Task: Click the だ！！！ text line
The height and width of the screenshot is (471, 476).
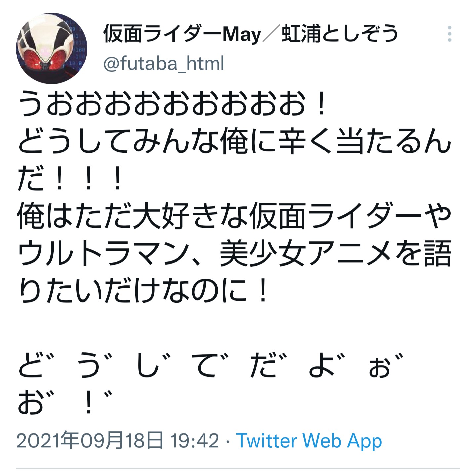Action: [70, 180]
